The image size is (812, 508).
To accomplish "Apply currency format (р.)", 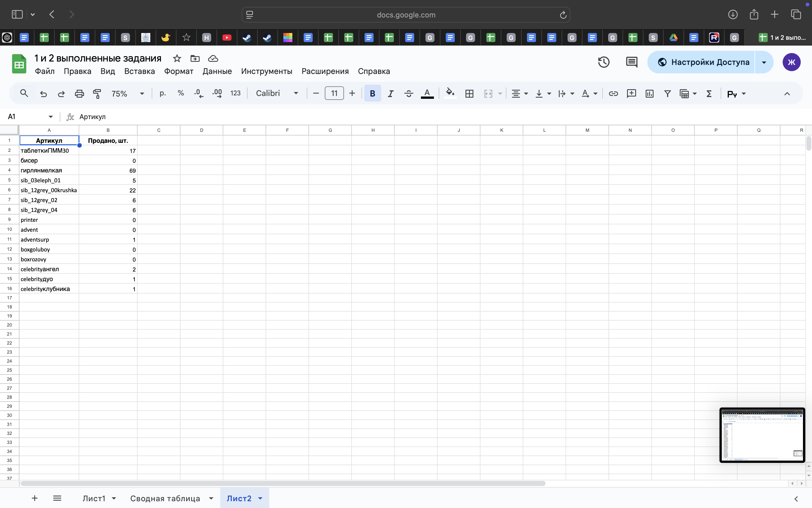I will [x=163, y=93].
